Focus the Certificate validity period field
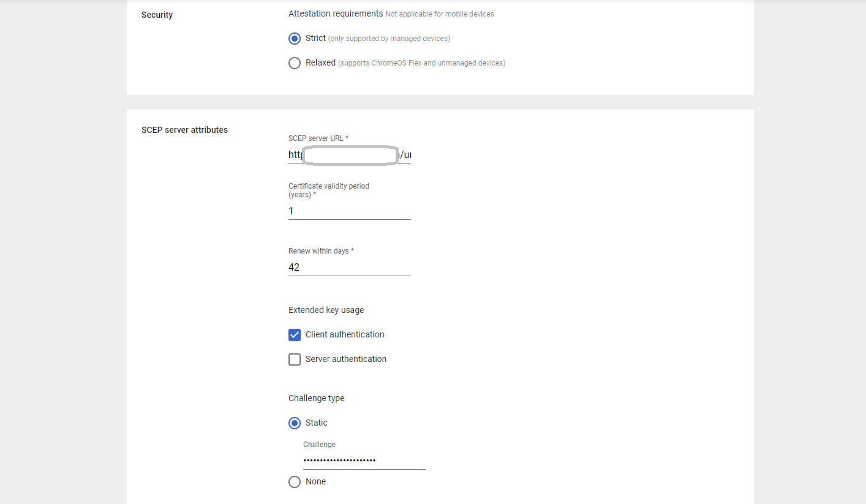Viewport: 866px width, 504px height. (x=349, y=211)
